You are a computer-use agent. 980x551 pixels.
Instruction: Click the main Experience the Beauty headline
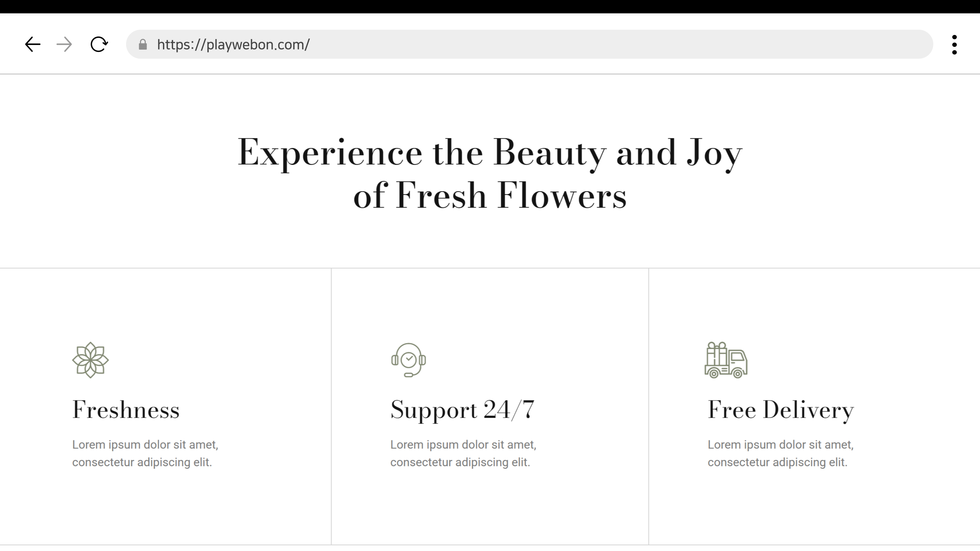coord(490,153)
